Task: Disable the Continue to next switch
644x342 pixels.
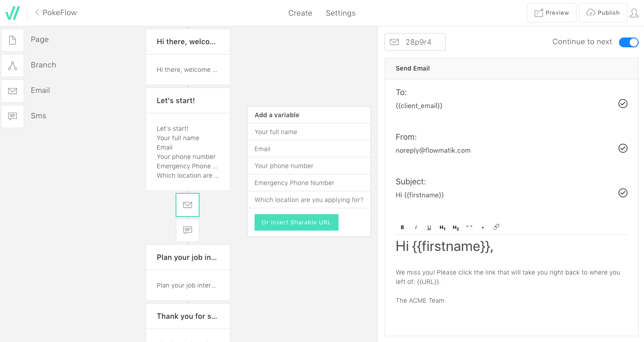Action: [x=628, y=42]
